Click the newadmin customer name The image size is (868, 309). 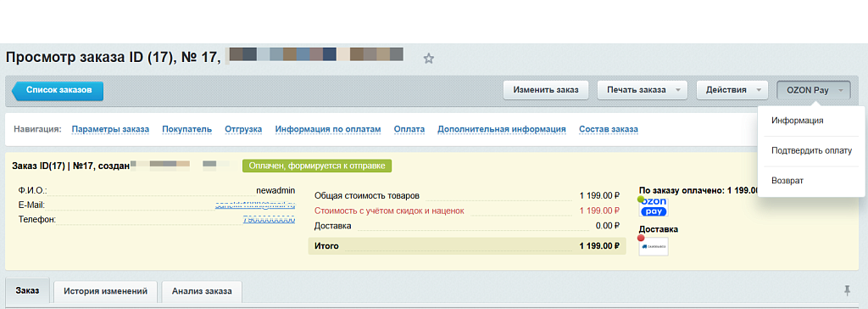click(275, 190)
